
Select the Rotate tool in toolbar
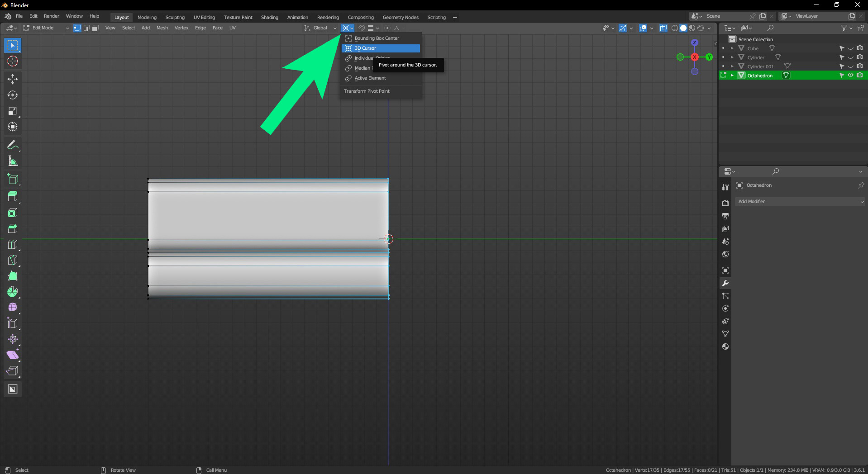(13, 95)
